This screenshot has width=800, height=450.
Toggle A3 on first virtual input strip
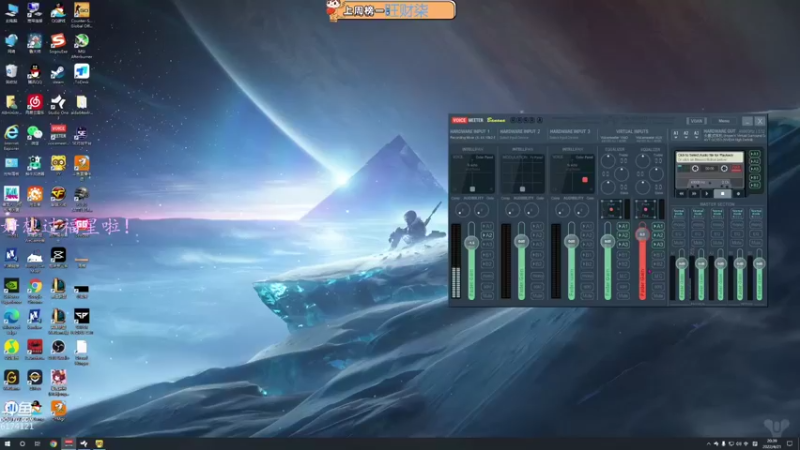pos(623,244)
